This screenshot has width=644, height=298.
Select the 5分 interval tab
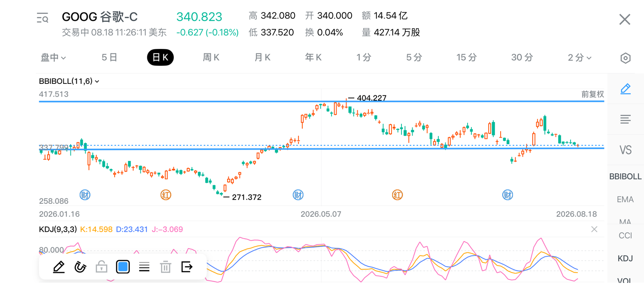click(414, 58)
